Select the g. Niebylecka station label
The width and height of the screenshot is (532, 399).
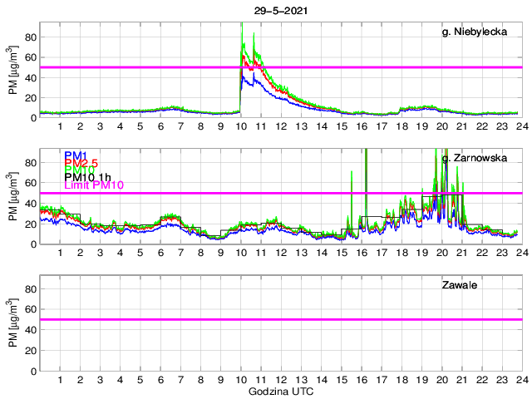[479, 31]
